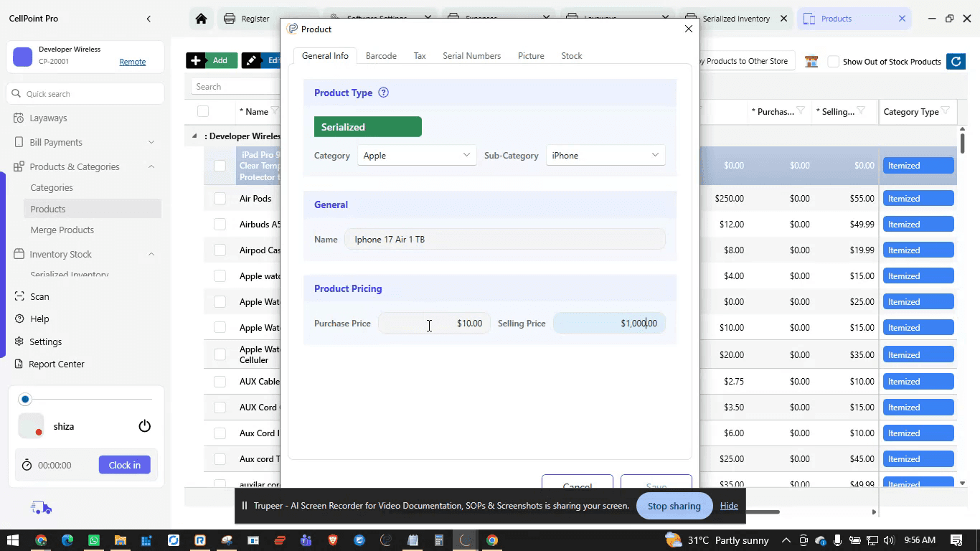The image size is (980, 551).
Task: Open the Picture tab
Action: [531, 56]
